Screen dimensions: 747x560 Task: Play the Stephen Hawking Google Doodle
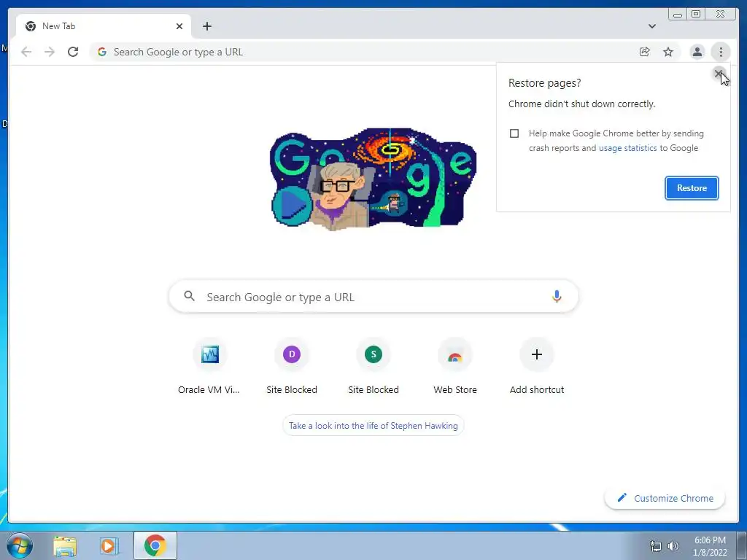292,205
